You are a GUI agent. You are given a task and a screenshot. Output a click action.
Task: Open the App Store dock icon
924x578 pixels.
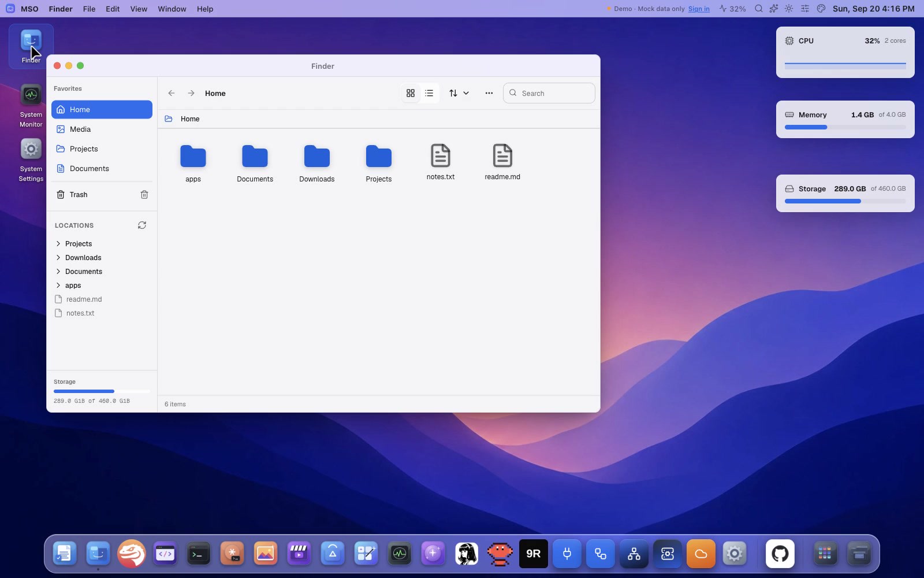coord(333,554)
